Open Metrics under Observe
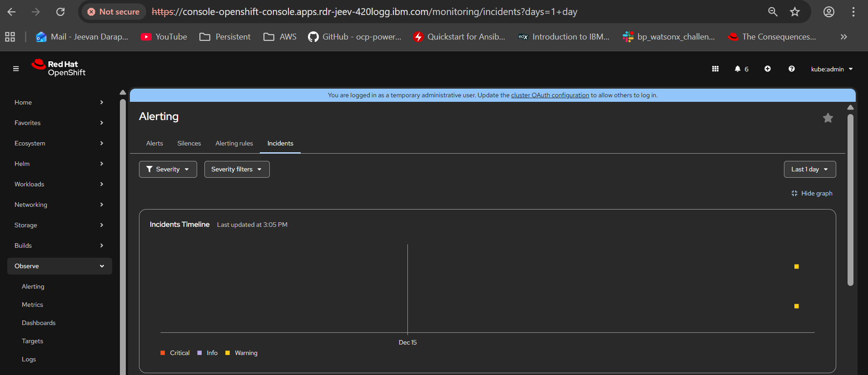Image resolution: width=868 pixels, height=375 pixels. 32,305
